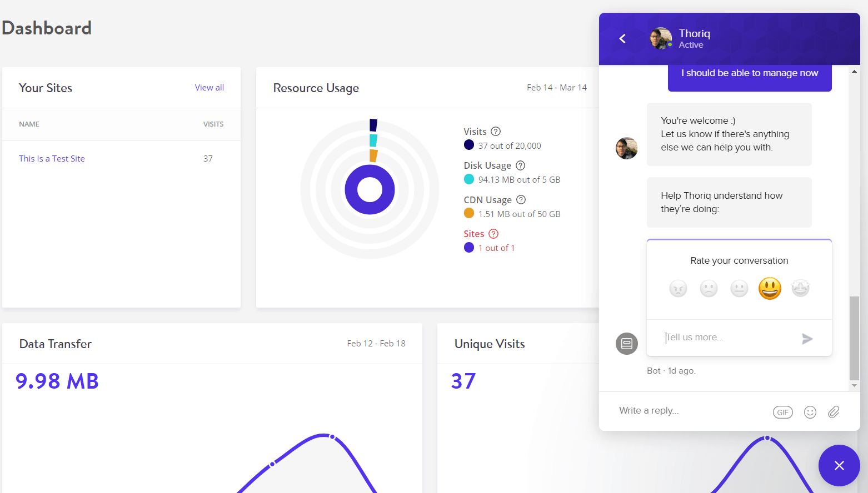Open help tooltip for CDN Usage
Screen dimensions: 868x493
pos(521,199)
